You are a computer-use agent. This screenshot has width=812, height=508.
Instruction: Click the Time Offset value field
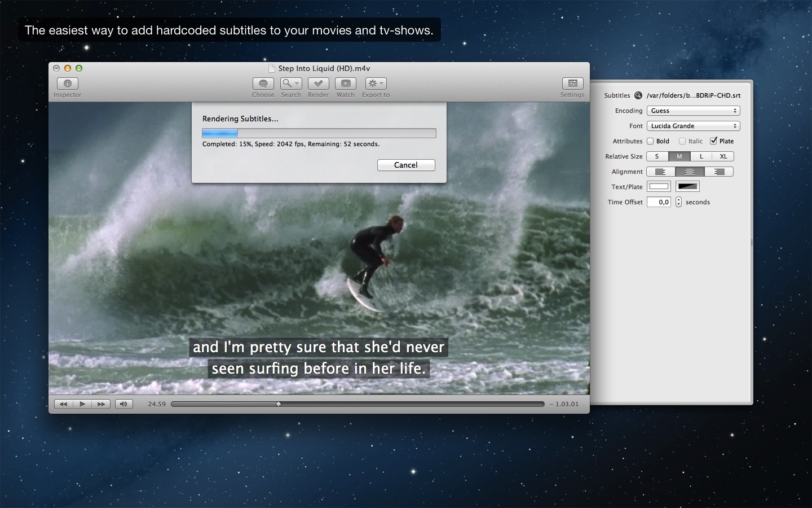pos(659,202)
